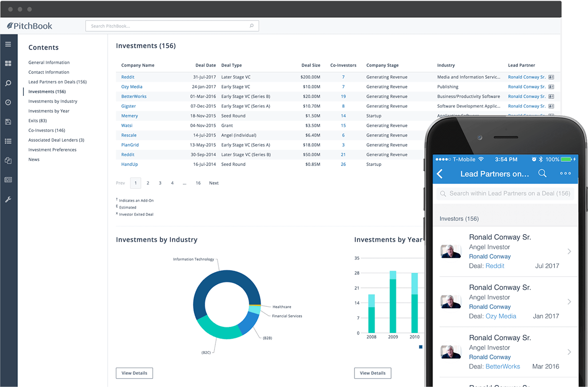Open the Gigster company link
The height and width of the screenshot is (387, 588).
pyautogui.click(x=129, y=106)
